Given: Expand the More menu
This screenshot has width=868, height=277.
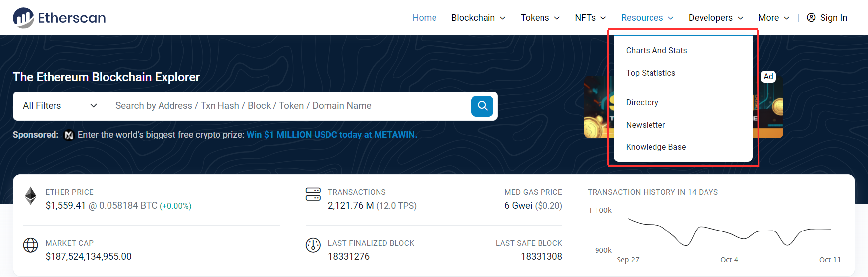Looking at the screenshot, I should click(774, 18).
